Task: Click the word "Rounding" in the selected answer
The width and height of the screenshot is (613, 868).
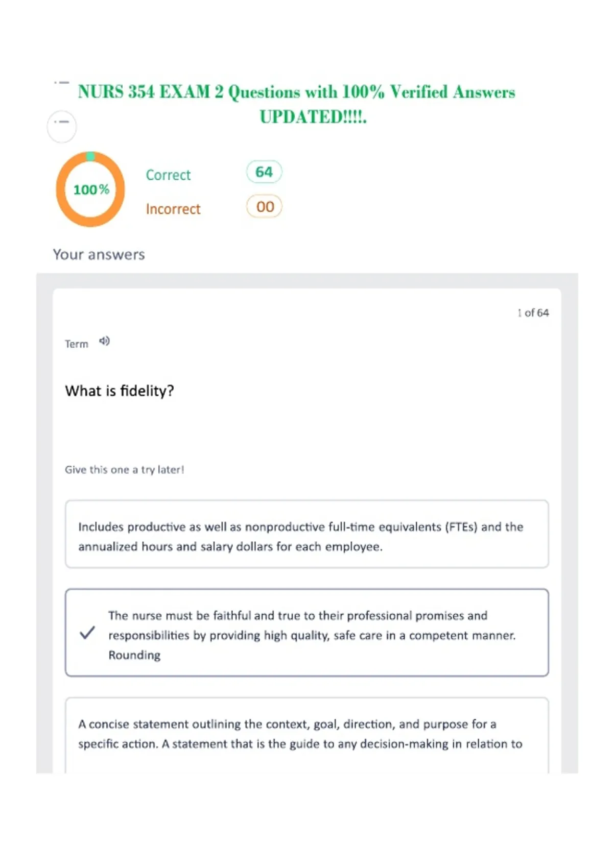Action: click(x=134, y=655)
